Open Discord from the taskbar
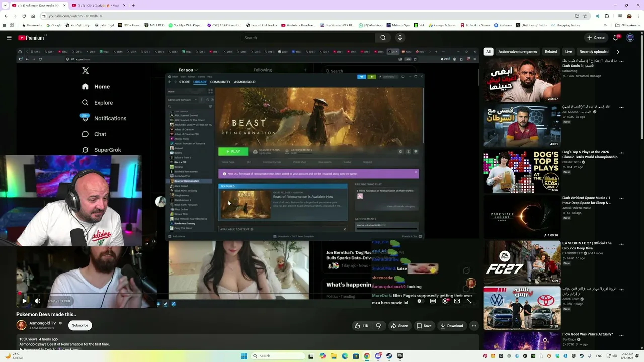Screen dimensions: 644x362 pos(378,356)
